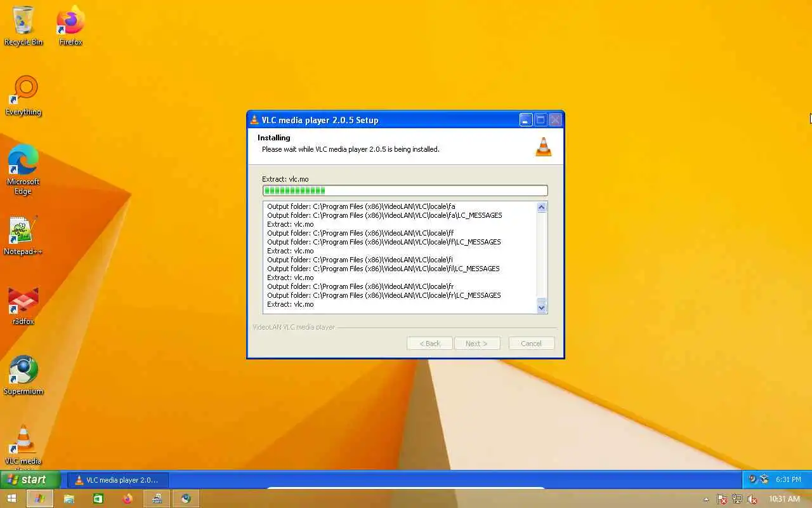Click the 6:31 PM XP clock

coord(789,480)
